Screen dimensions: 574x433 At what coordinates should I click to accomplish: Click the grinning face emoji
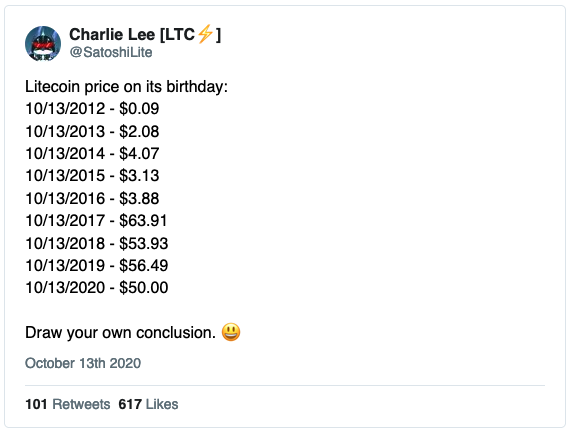pos(231,332)
